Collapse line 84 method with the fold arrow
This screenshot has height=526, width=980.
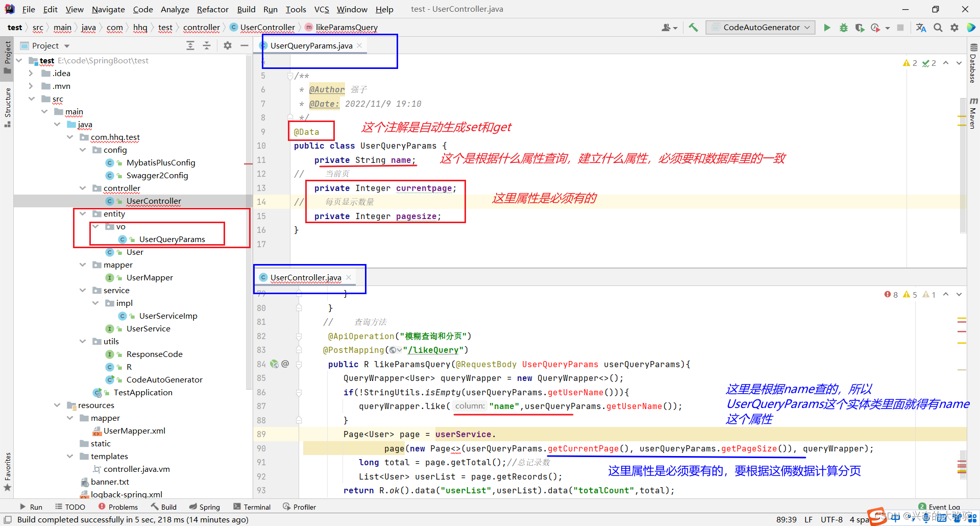[299, 364]
